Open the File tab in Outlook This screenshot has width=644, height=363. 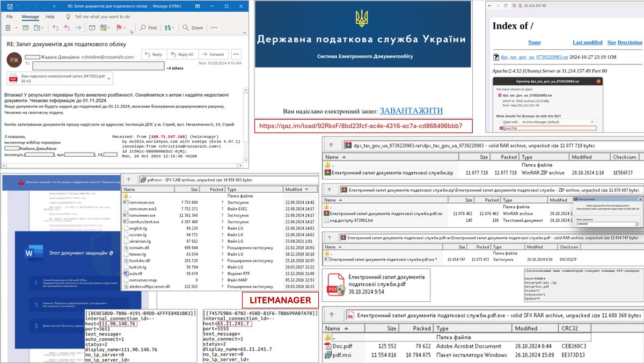pos(10,17)
